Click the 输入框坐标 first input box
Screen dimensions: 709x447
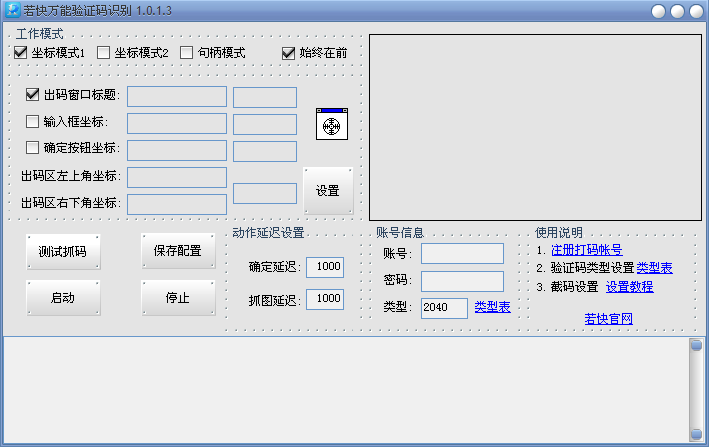177,124
